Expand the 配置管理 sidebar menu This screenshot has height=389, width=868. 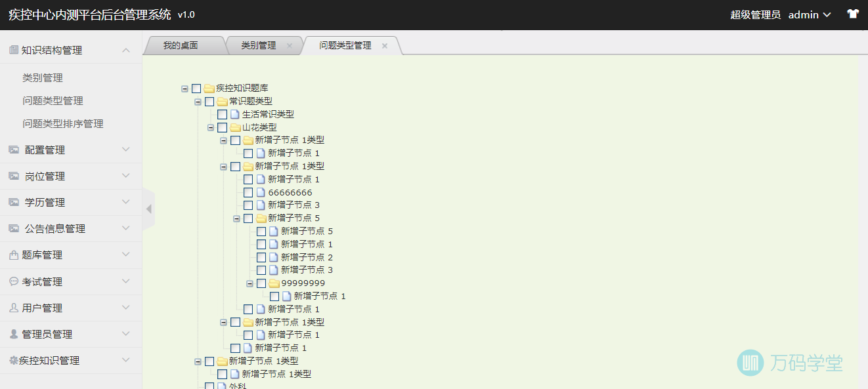[71, 150]
